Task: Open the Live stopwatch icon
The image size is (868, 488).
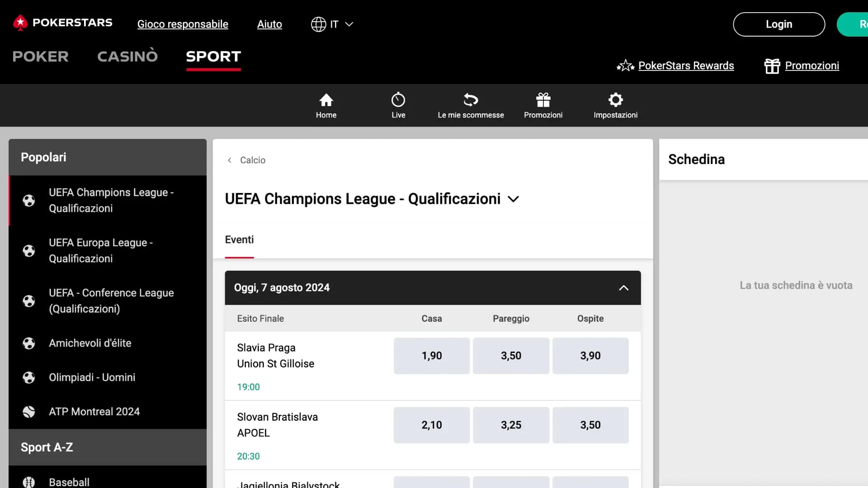Action: pos(398,100)
